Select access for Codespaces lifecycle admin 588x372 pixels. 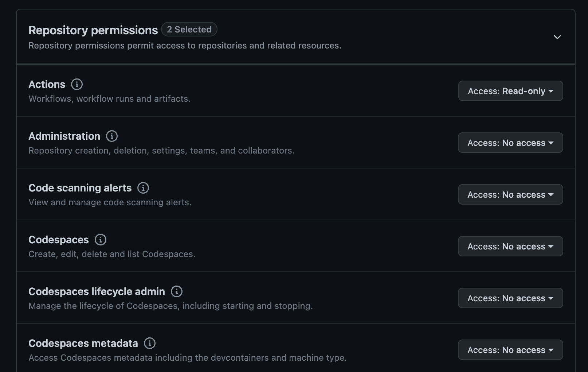[x=510, y=298]
